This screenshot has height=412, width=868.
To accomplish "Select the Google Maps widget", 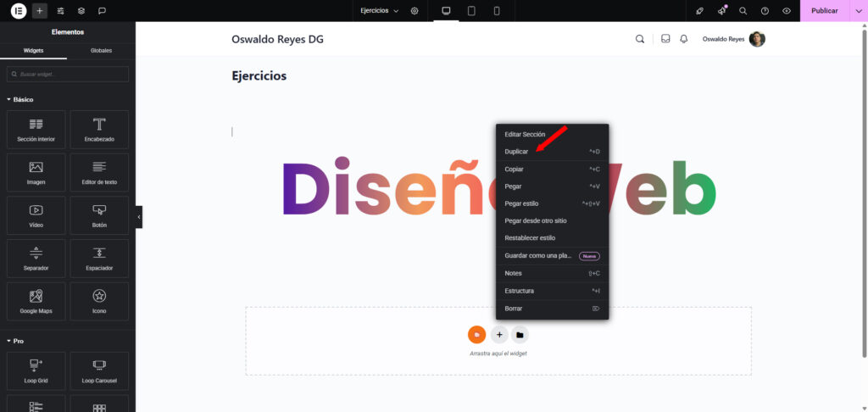I will coord(36,301).
